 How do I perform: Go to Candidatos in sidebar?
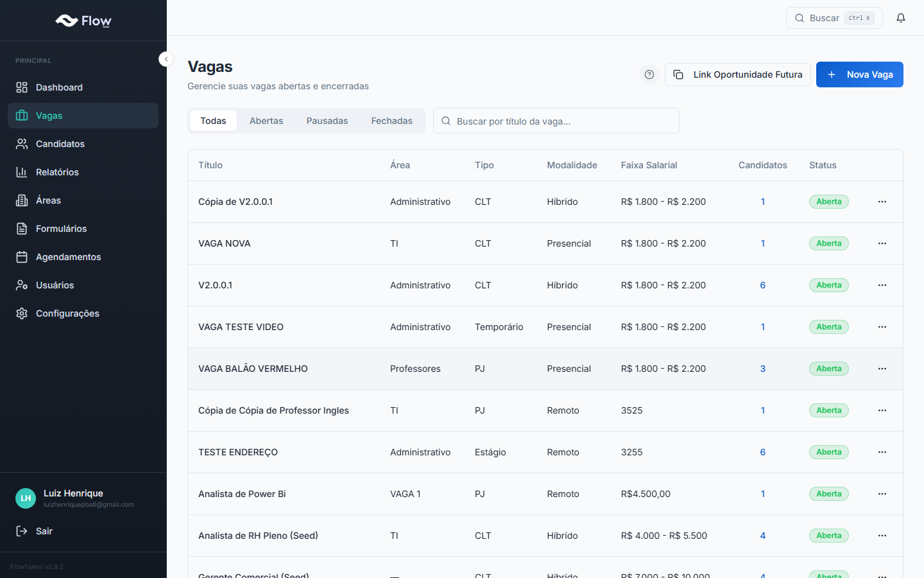click(x=60, y=144)
